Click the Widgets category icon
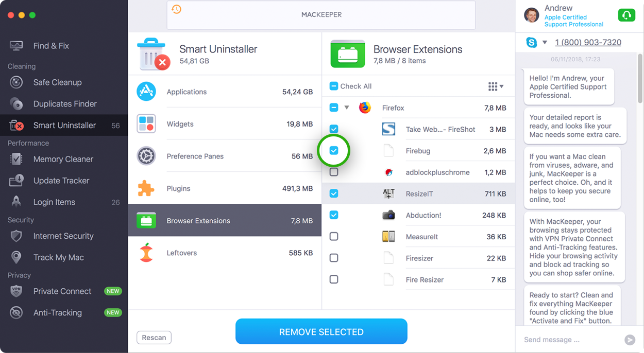This screenshot has height=353, width=644. point(146,124)
